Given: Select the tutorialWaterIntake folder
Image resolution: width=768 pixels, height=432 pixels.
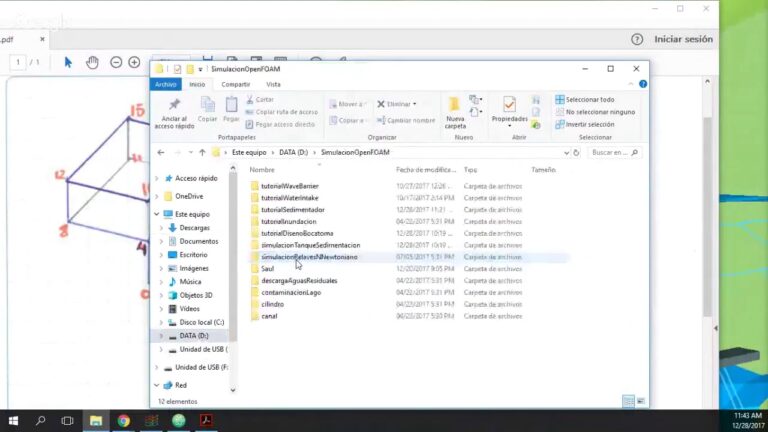Looking at the screenshot, I should (x=290, y=198).
